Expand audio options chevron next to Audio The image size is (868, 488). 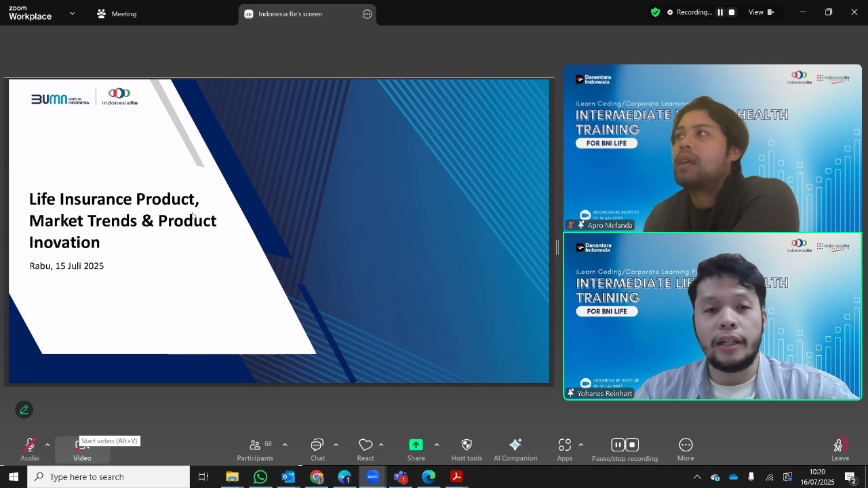click(x=47, y=445)
